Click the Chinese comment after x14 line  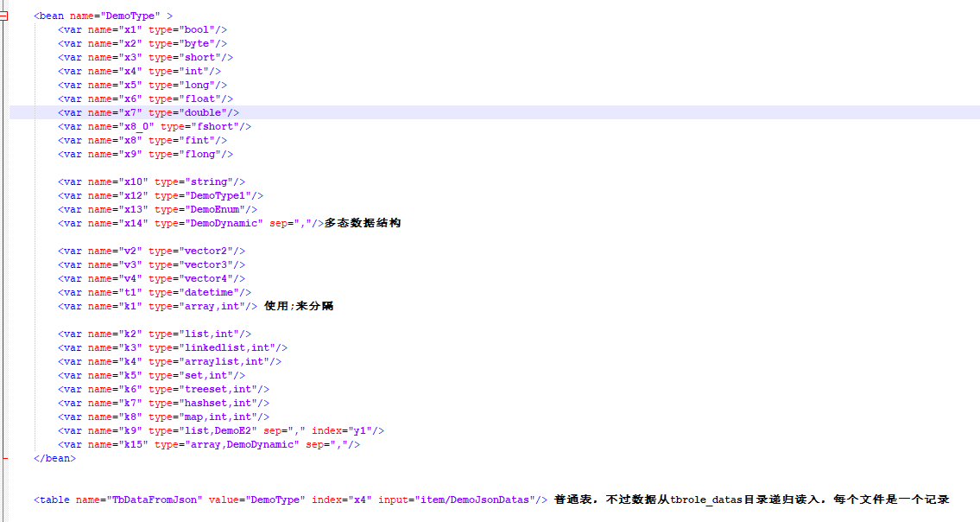[x=362, y=223]
